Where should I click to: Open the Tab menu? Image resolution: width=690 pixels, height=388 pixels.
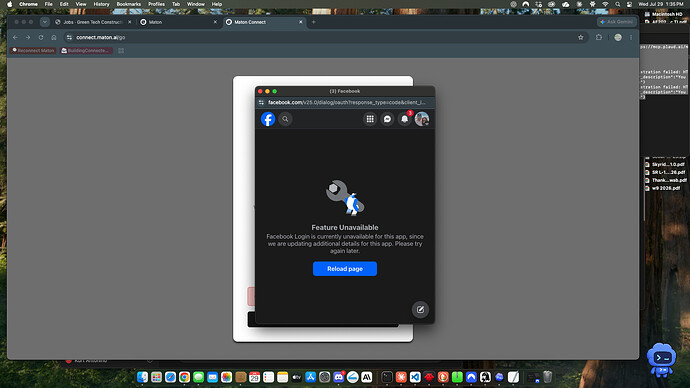click(x=176, y=4)
